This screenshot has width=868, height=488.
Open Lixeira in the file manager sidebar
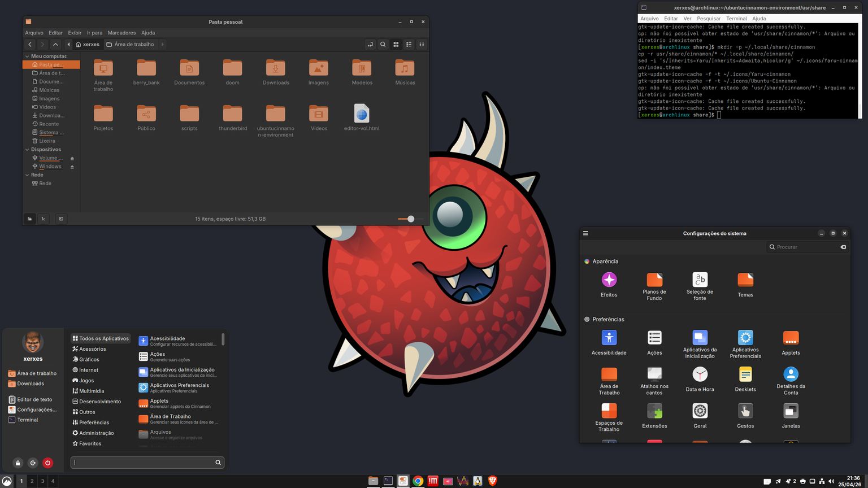tap(47, 141)
